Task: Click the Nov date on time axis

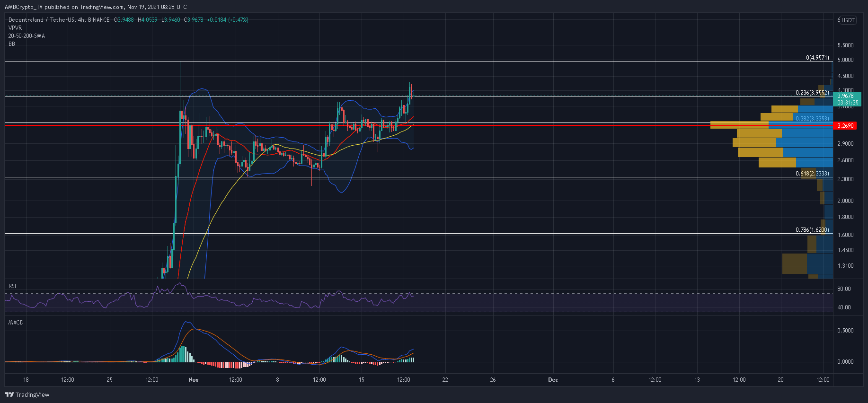Action: tap(193, 380)
